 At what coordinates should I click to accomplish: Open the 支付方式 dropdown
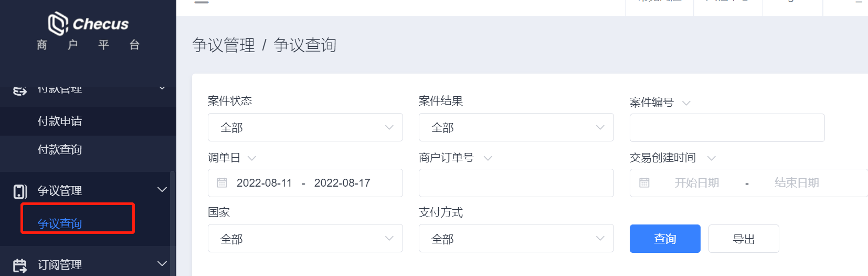[516, 239]
